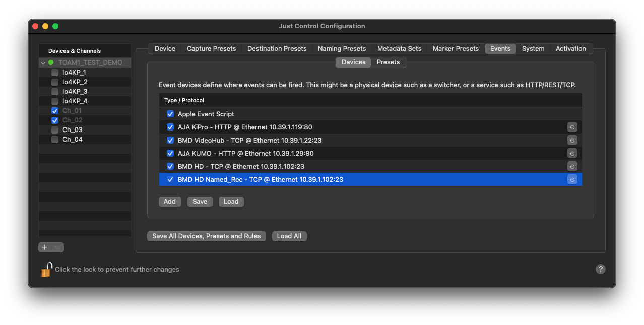Screen dimensions: 644x325
Task: Click the options icon for BMD HD Named_Rec row
Action: (572, 180)
